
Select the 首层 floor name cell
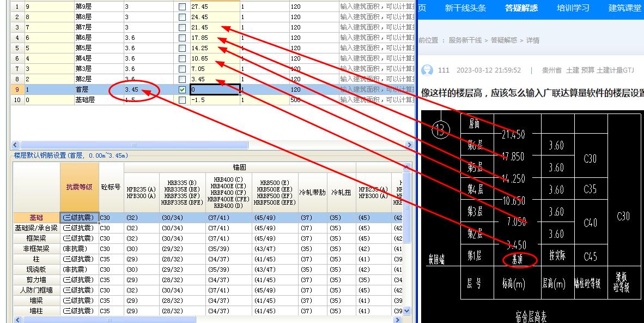(99, 89)
